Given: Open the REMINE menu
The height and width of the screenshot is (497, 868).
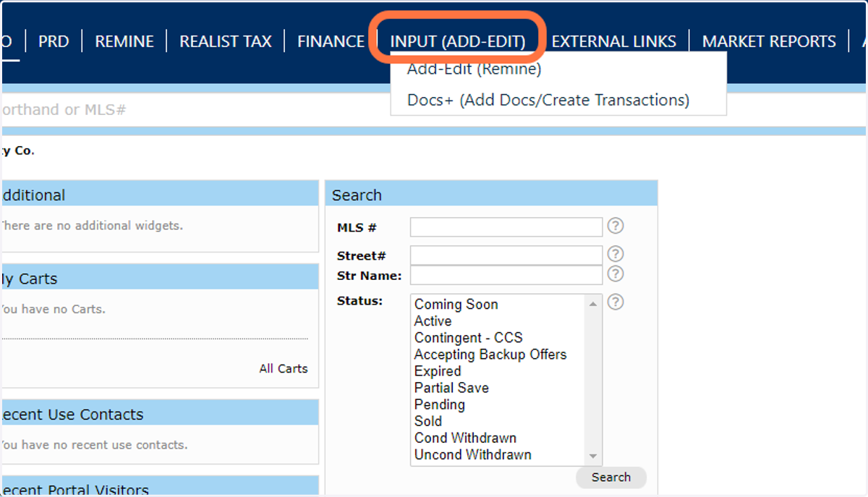Looking at the screenshot, I should [x=124, y=41].
